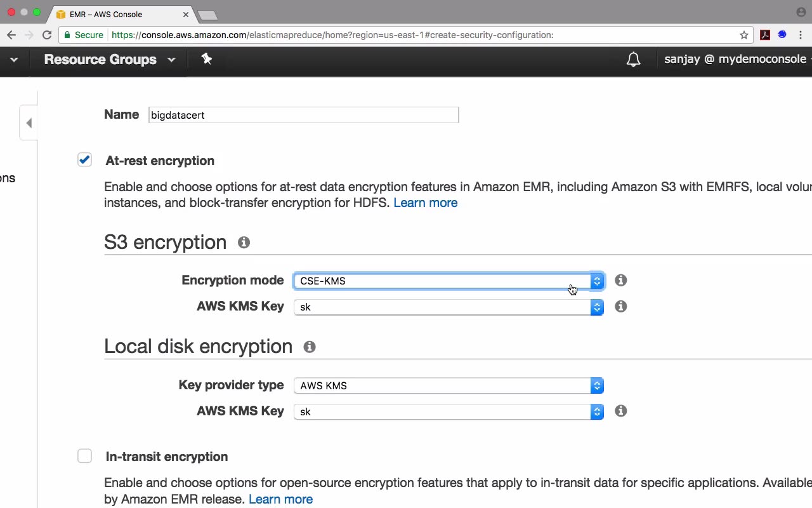Viewport: 812px width, 508px height.
Task: Click the Name input field
Action: coord(303,115)
